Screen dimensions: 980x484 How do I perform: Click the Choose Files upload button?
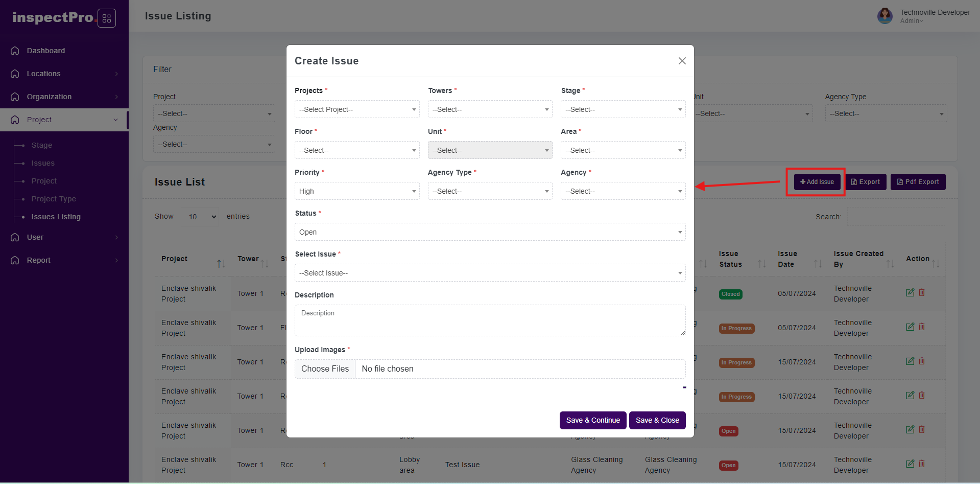click(x=325, y=369)
